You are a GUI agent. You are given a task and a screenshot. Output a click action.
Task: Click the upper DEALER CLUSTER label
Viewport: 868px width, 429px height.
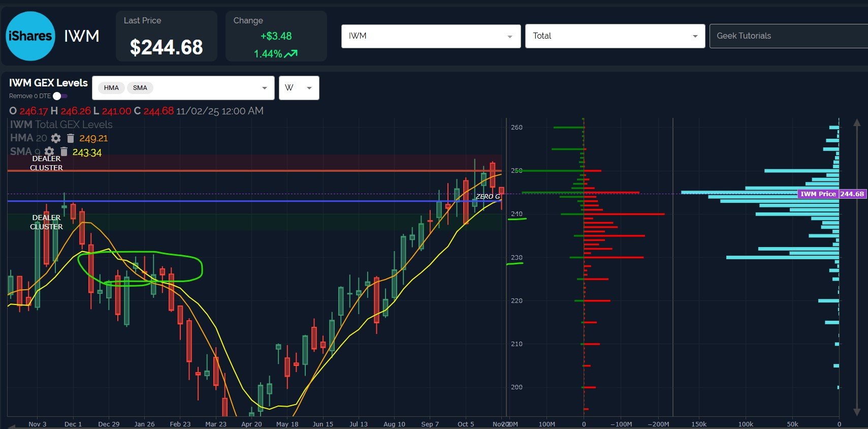(x=46, y=163)
